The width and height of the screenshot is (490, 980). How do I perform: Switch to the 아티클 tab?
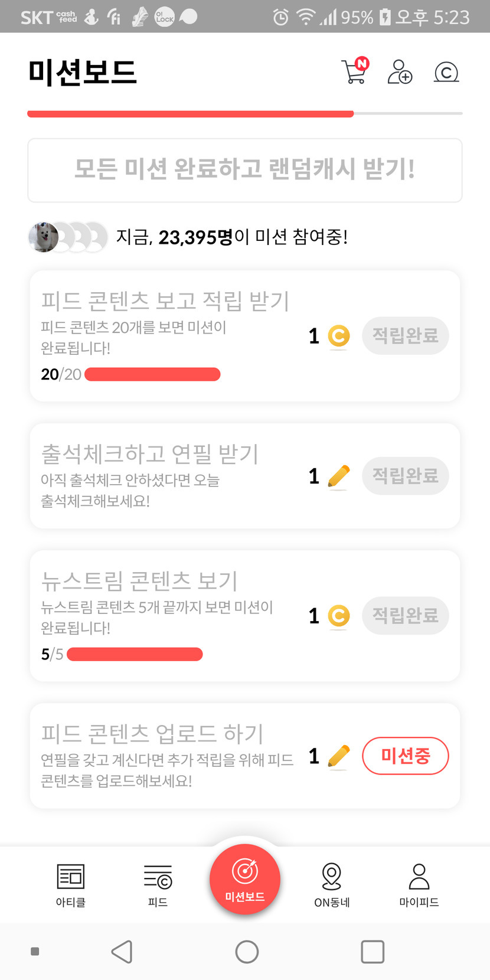[x=71, y=884]
